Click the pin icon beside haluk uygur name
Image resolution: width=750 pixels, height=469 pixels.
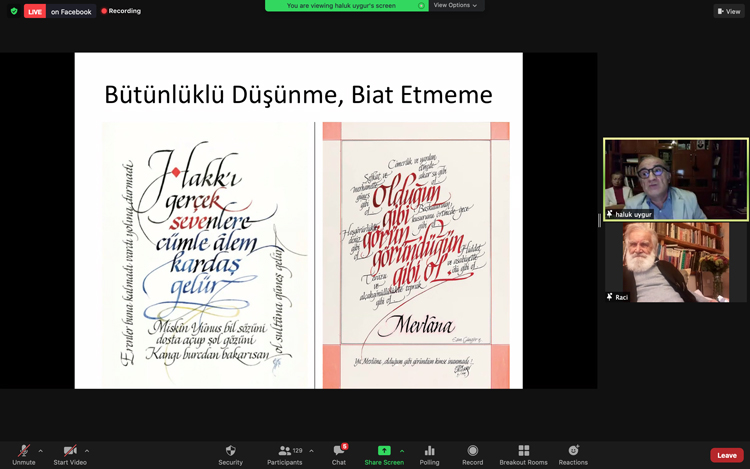(610, 214)
